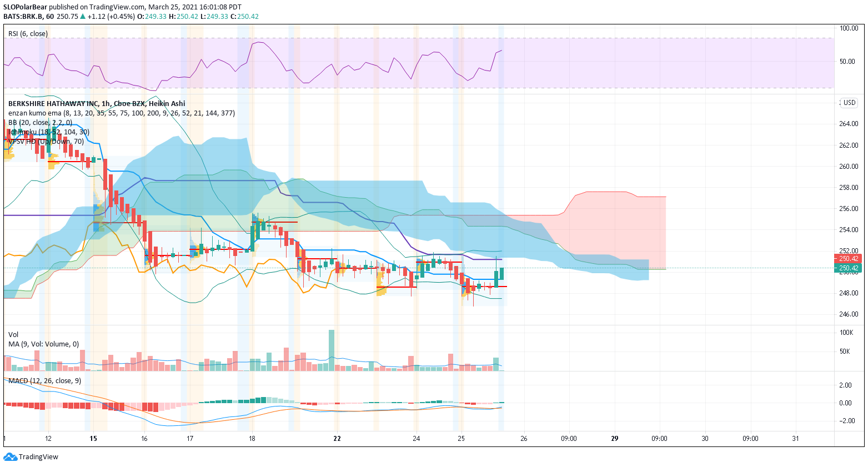Screen dimensions: 868x467
Task: Click the 250.75 last price in header
Action: pos(67,16)
